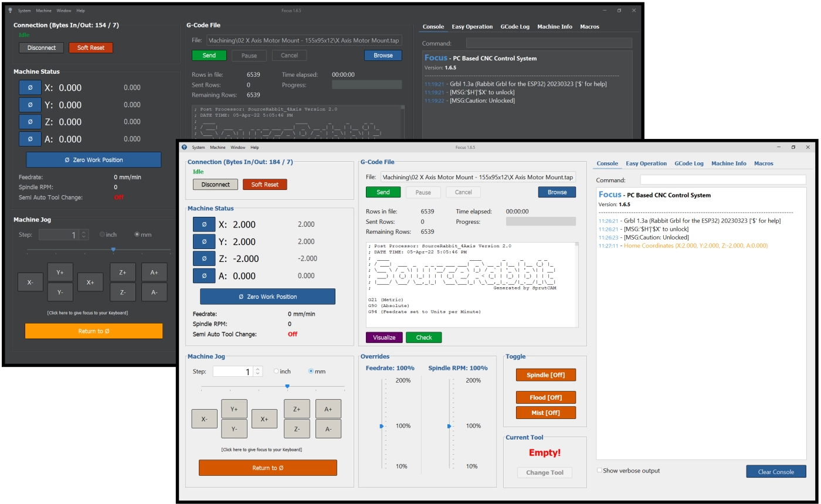Image resolution: width=821 pixels, height=504 pixels.
Task: Open Machine menu in light window
Action: point(218,148)
